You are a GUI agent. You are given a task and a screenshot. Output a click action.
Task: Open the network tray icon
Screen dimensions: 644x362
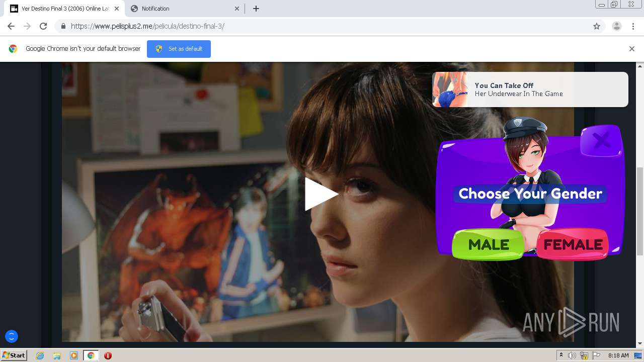tap(584, 355)
